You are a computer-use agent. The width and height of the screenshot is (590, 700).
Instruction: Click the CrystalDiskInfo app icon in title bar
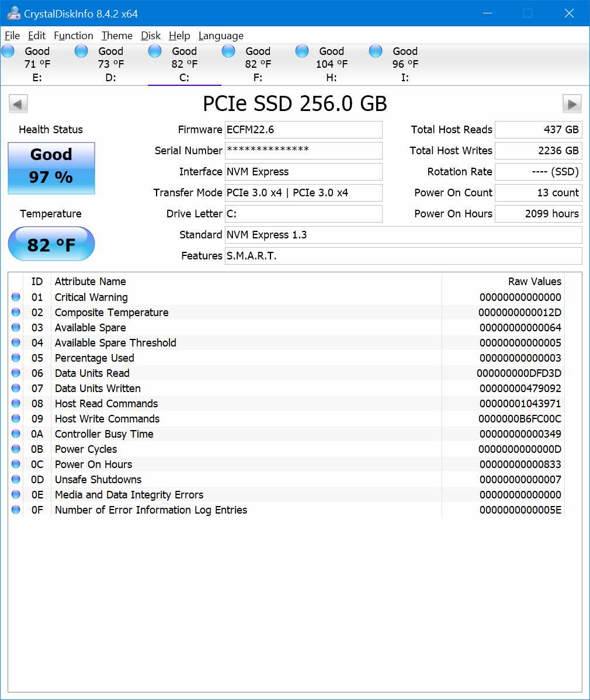point(13,13)
